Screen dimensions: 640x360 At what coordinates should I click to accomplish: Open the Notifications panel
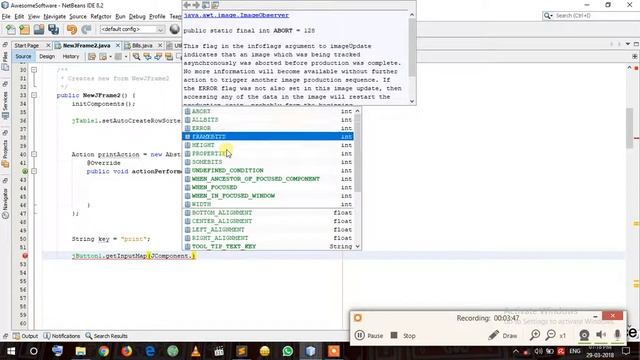pos(62,336)
